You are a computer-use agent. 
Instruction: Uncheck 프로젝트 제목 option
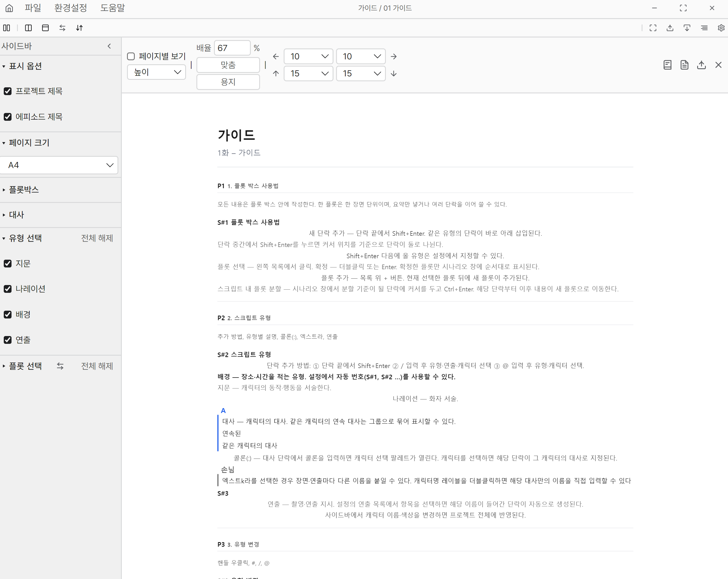[7, 91]
